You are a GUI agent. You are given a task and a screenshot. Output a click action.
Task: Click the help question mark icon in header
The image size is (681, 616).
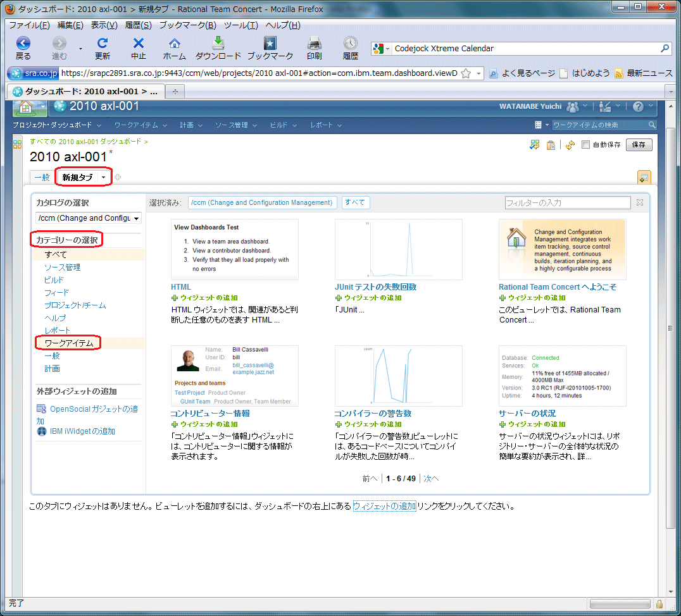coord(638,106)
